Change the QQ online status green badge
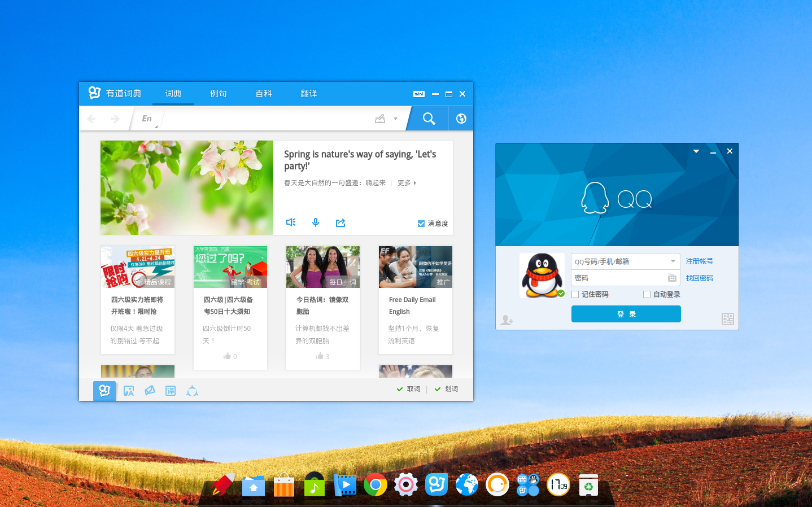 point(561,294)
